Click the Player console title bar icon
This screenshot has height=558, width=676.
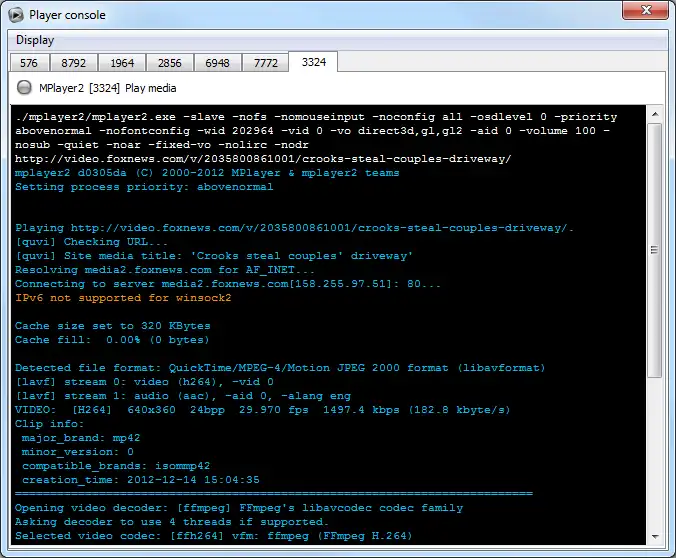coord(16,15)
